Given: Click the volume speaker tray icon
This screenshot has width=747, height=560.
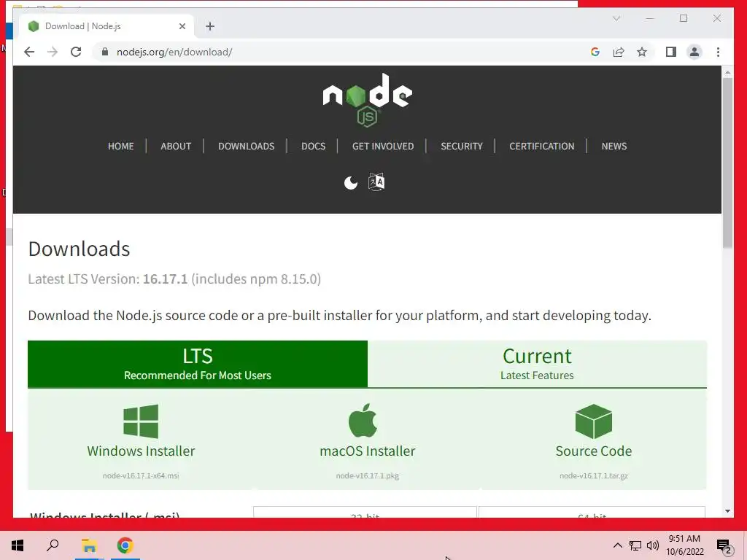Looking at the screenshot, I should [653, 545].
